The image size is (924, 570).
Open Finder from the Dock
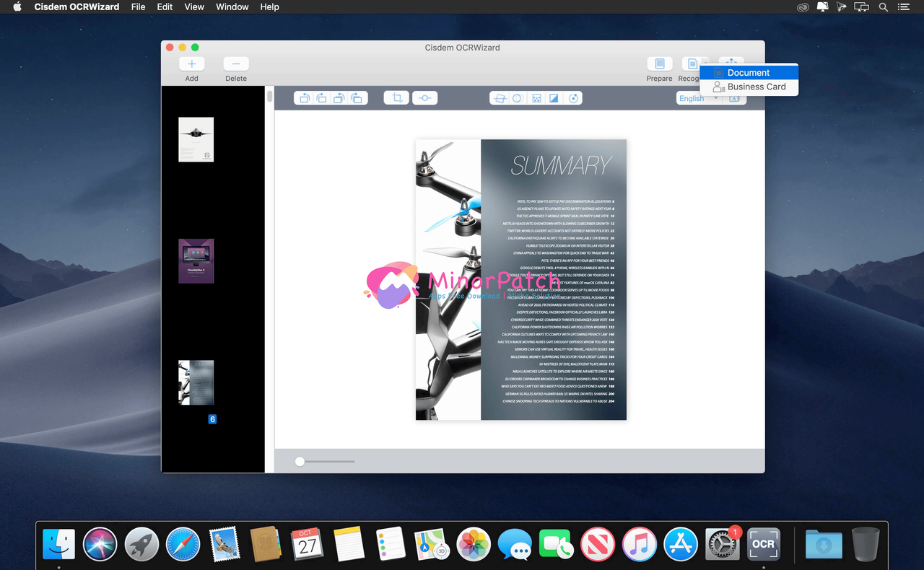[58, 544]
